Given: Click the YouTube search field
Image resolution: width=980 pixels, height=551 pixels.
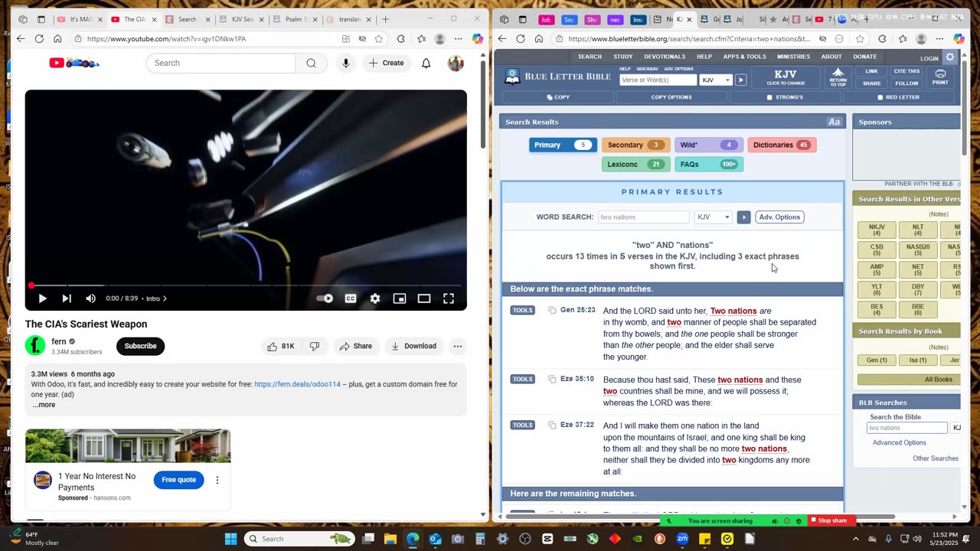Looking at the screenshot, I should tap(220, 63).
